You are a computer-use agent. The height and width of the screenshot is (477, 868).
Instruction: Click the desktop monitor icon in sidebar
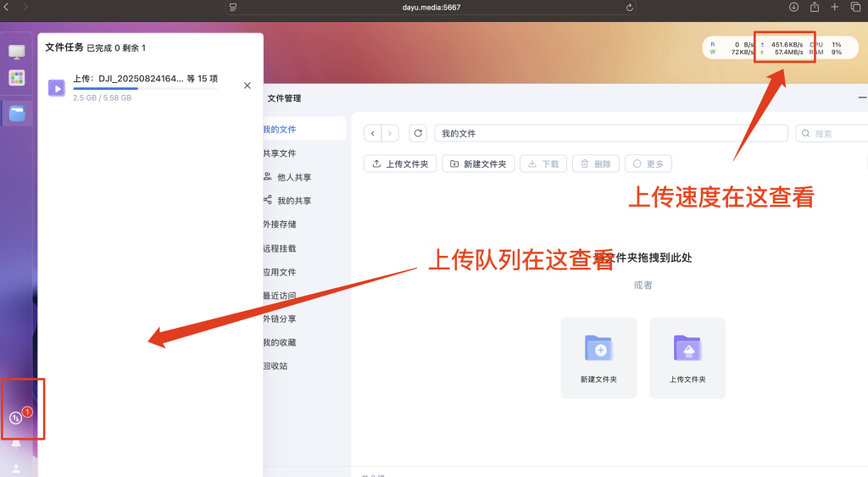(17, 52)
